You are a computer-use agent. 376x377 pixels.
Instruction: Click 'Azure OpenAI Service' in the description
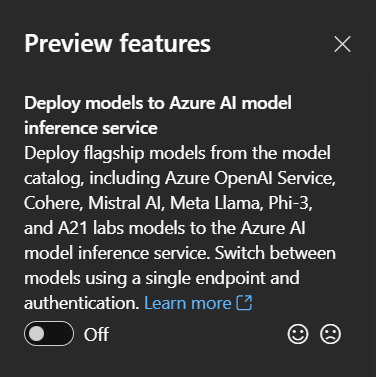click(249, 178)
